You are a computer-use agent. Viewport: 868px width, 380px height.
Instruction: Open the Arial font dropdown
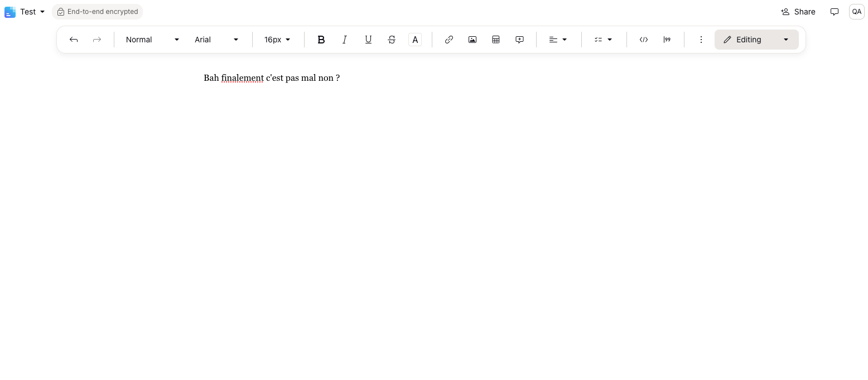pos(216,40)
